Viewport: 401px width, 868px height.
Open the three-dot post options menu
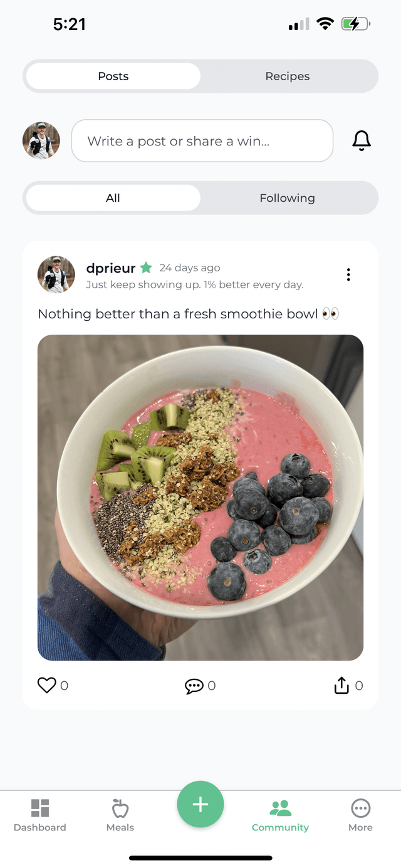coord(348,275)
